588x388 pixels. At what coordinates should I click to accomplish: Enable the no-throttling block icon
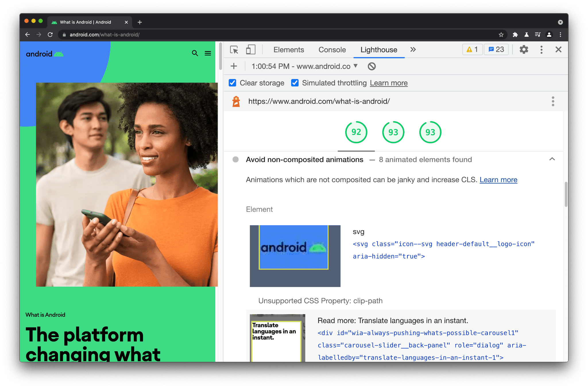(x=371, y=66)
